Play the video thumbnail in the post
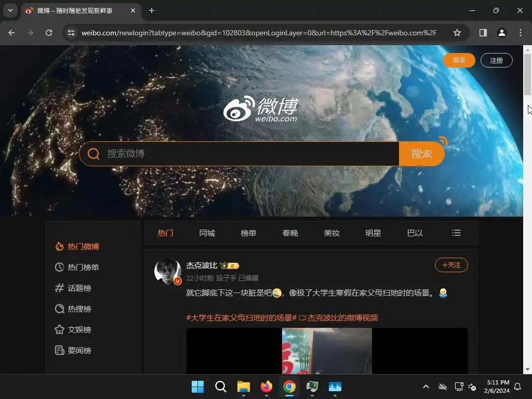 (x=327, y=351)
